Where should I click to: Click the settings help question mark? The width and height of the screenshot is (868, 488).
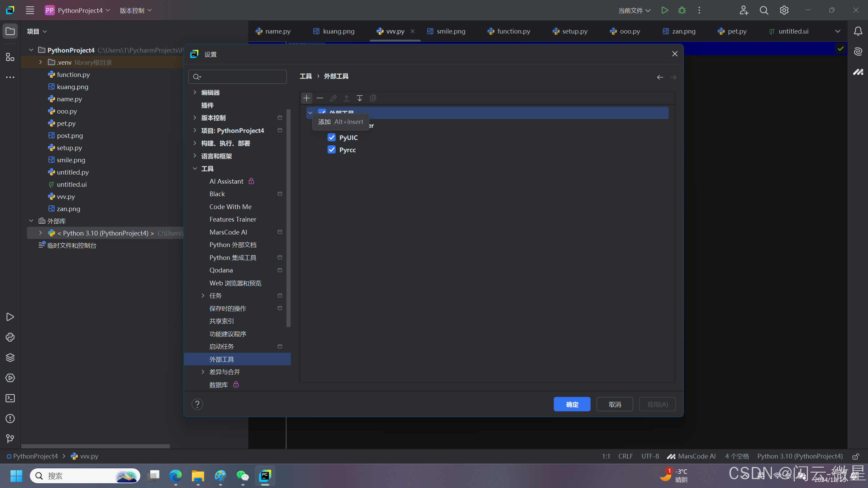click(x=197, y=404)
